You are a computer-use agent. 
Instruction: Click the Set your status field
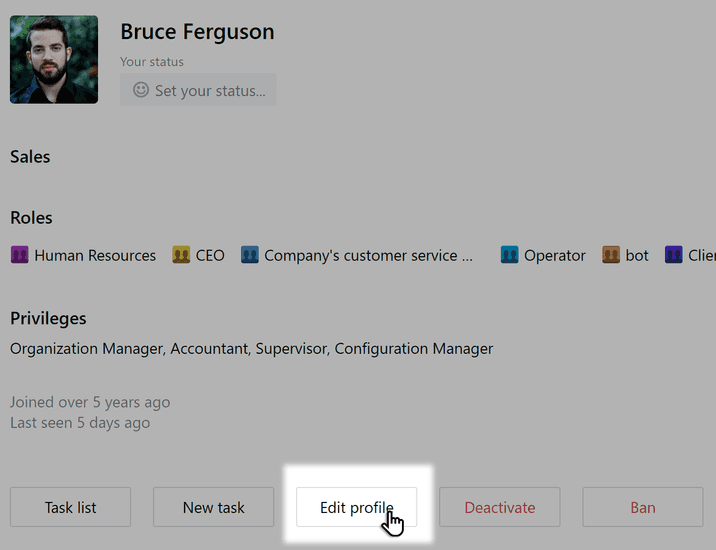coord(198,90)
